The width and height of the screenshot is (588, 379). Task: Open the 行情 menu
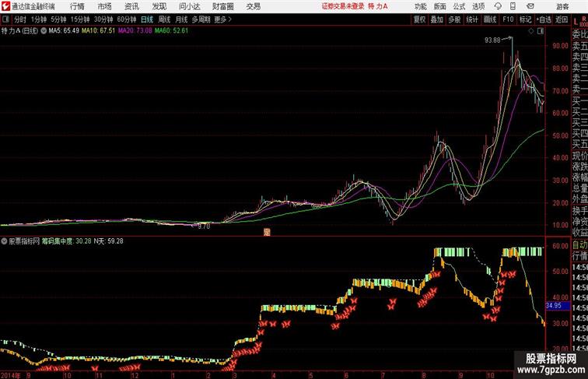pos(77,6)
